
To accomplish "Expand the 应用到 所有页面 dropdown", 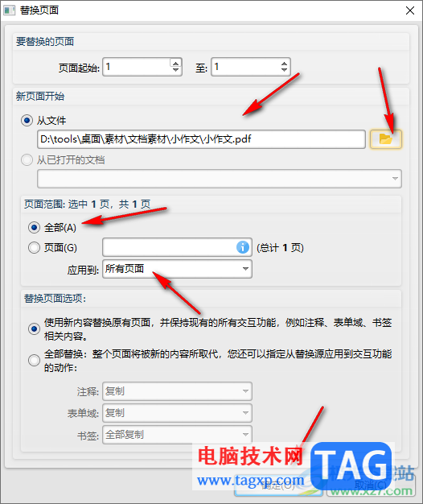I will [x=177, y=269].
